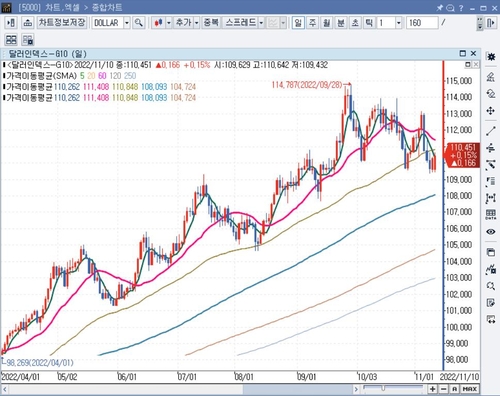The height and width of the screenshot is (396, 500).
Task: Maximize the 달러인덱스-G10 chart pane
Action: click(x=463, y=53)
